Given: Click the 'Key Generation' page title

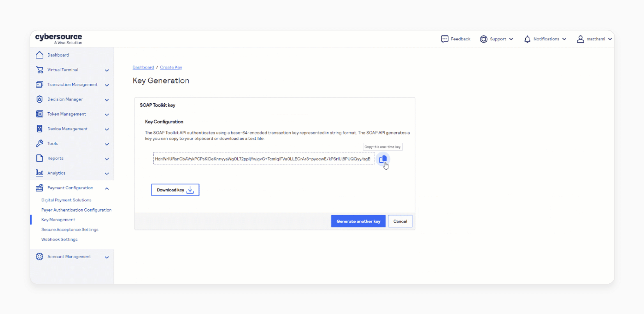Looking at the screenshot, I should click(x=161, y=81).
